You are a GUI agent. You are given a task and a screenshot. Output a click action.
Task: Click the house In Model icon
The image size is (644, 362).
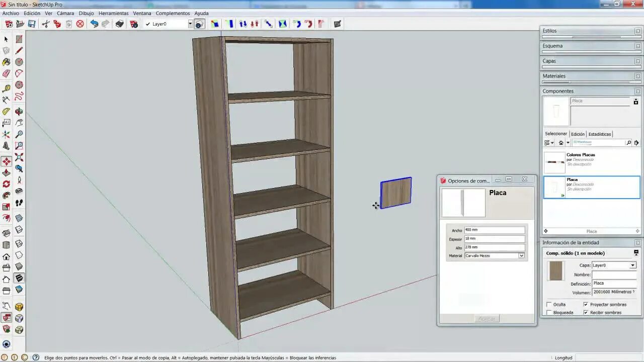pos(561,143)
